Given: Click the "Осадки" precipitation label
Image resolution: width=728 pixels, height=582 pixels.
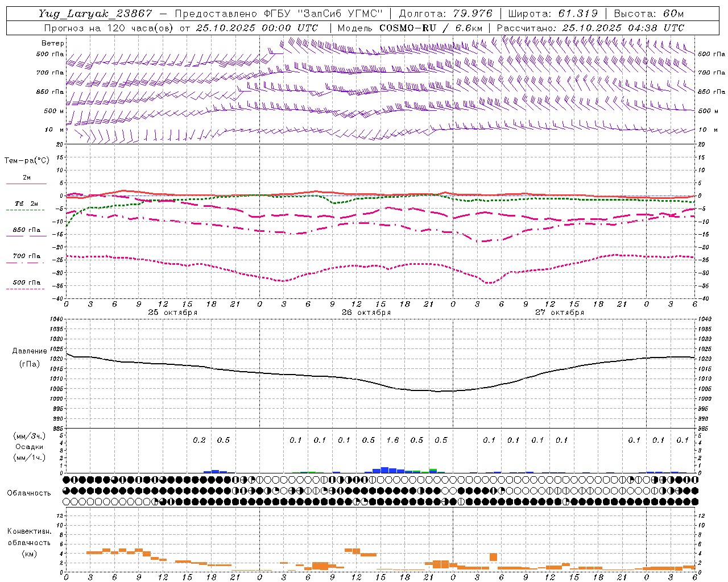Looking at the screenshot, I should point(28,447).
